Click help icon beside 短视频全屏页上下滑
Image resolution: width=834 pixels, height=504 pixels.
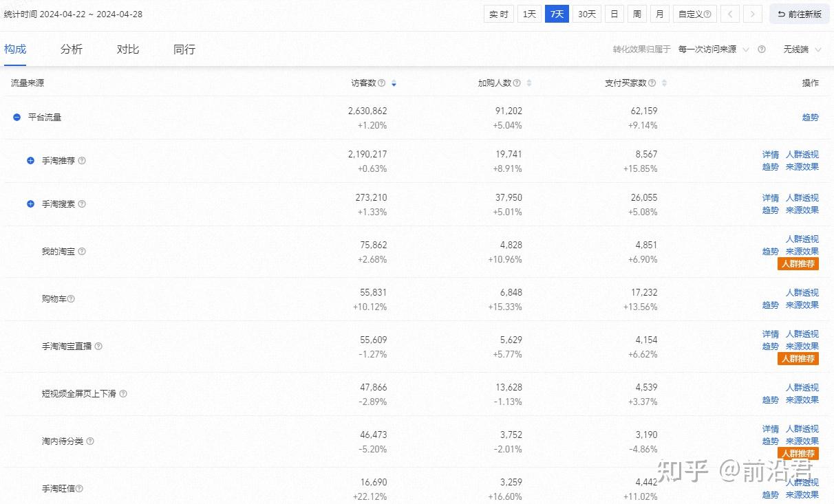click(123, 394)
